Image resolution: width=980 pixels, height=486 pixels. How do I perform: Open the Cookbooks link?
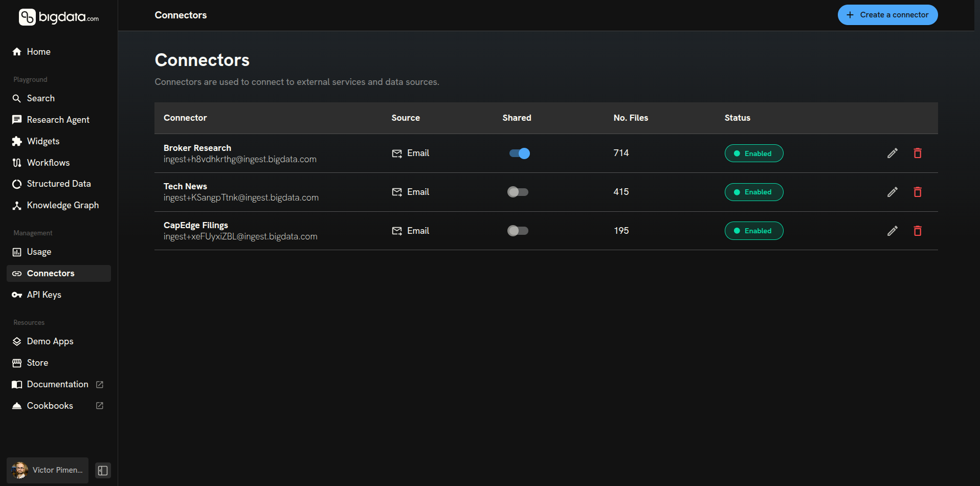pos(59,406)
